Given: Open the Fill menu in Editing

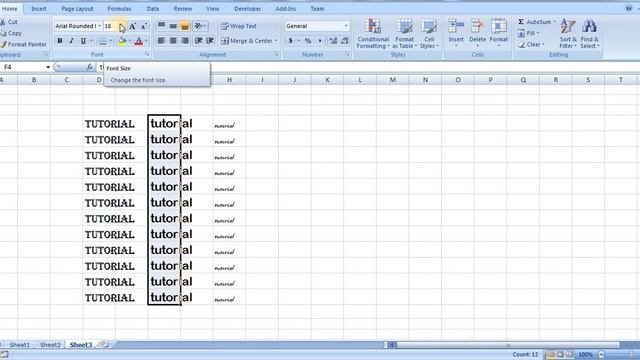Looking at the screenshot, I should pyautogui.click(x=528, y=33).
